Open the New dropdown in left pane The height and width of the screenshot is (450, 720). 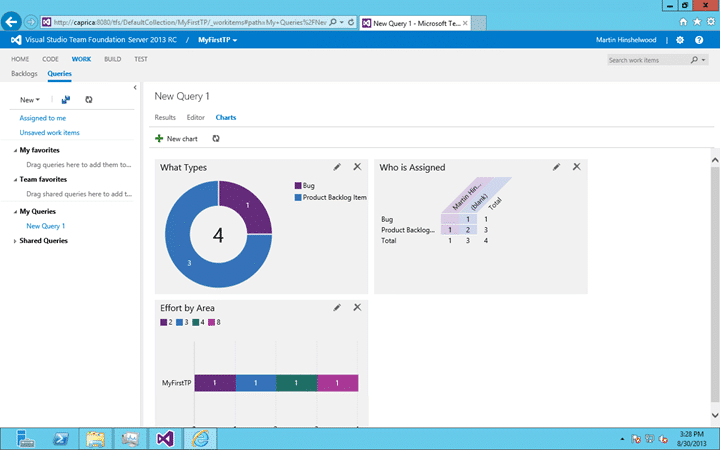(x=30, y=100)
